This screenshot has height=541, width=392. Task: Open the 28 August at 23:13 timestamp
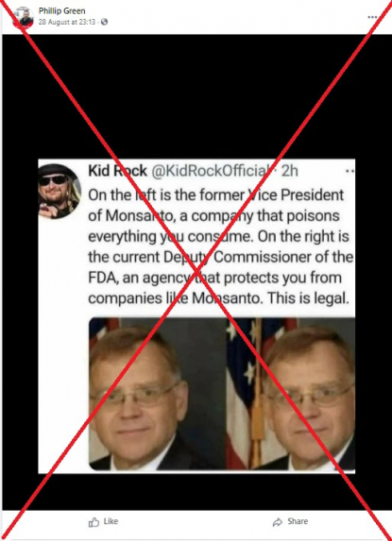[x=67, y=22]
